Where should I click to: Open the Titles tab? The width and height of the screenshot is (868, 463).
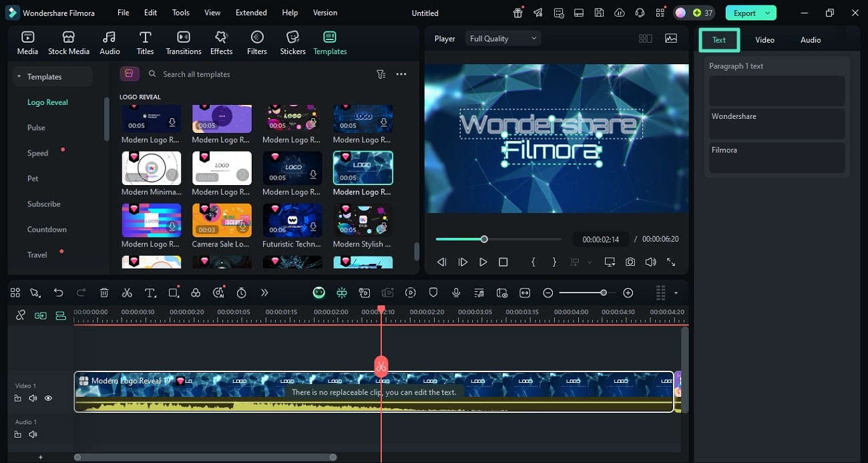pyautogui.click(x=145, y=43)
